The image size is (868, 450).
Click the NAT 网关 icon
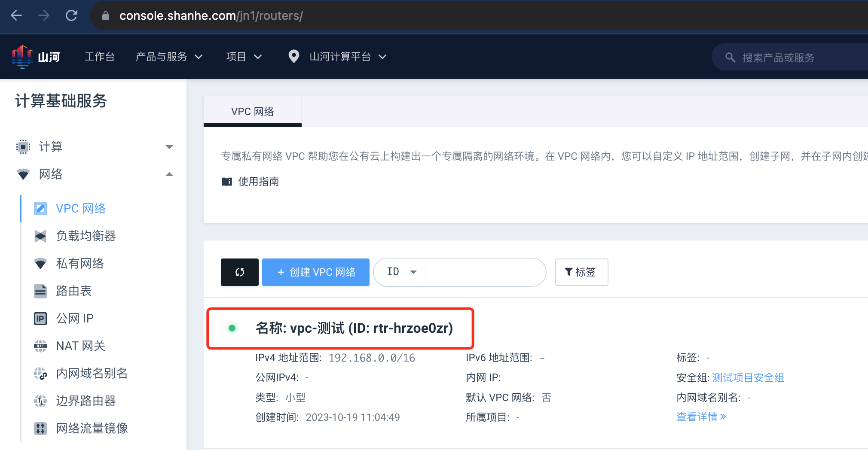(x=40, y=346)
